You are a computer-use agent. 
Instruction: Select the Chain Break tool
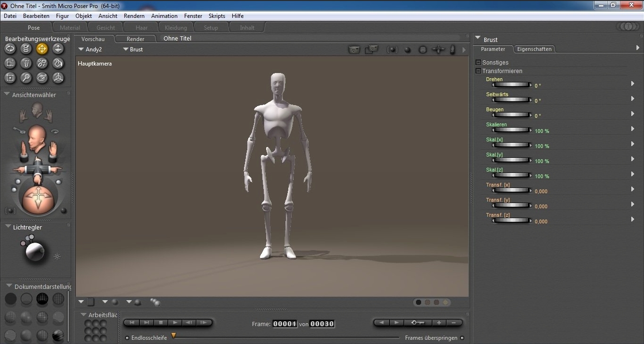(x=42, y=63)
